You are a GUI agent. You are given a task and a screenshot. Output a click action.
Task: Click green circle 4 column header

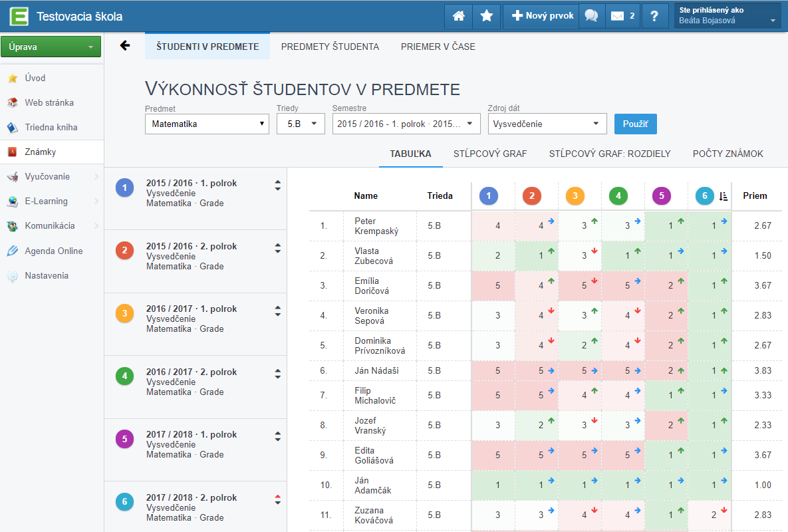coord(618,196)
